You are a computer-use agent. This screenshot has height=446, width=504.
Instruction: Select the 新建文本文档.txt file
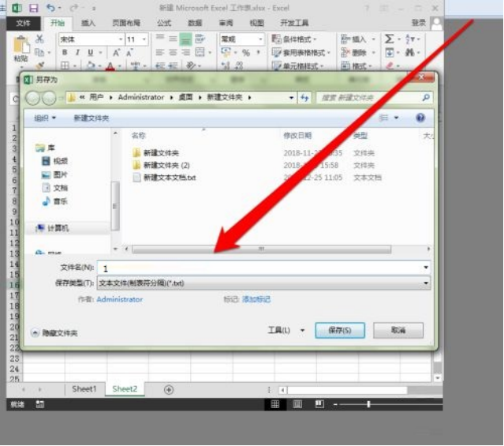coord(165,178)
